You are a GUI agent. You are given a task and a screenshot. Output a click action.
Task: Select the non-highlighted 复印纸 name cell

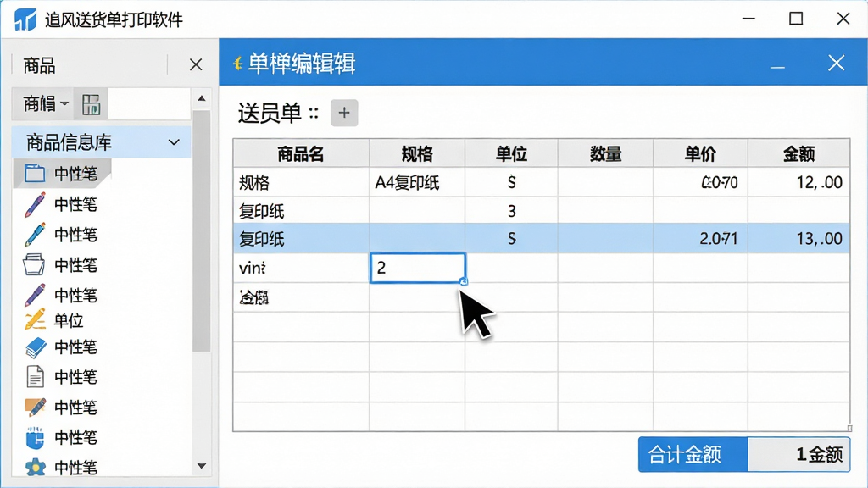(301, 211)
